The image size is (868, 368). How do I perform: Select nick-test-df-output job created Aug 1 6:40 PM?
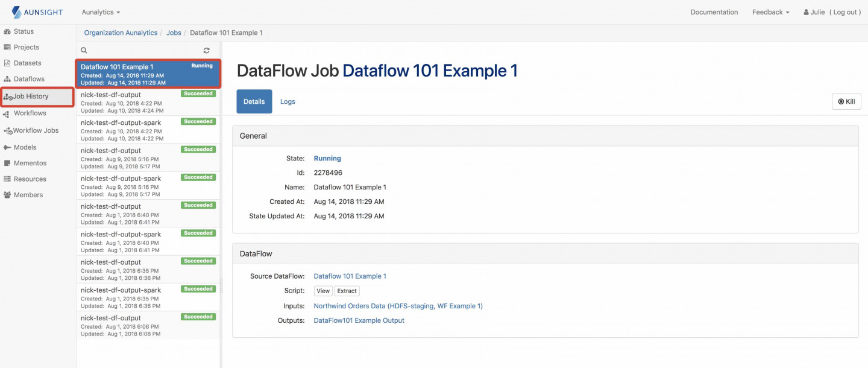coord(148,214)
